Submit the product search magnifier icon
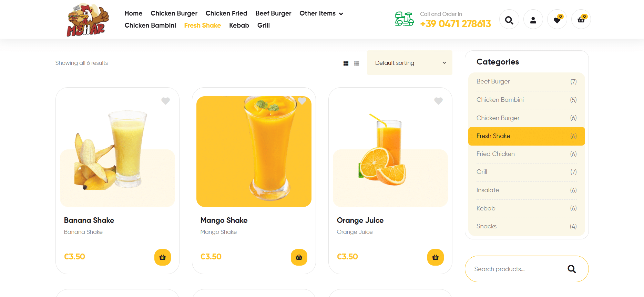The height and width of the screenshot is (297, 644). pos(572,269)
